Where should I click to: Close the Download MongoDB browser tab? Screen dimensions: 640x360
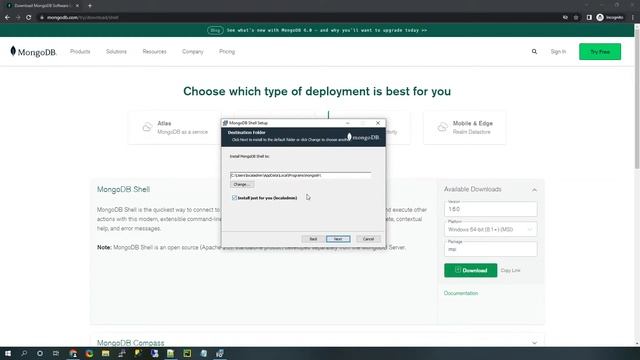[x=77, y=6]
